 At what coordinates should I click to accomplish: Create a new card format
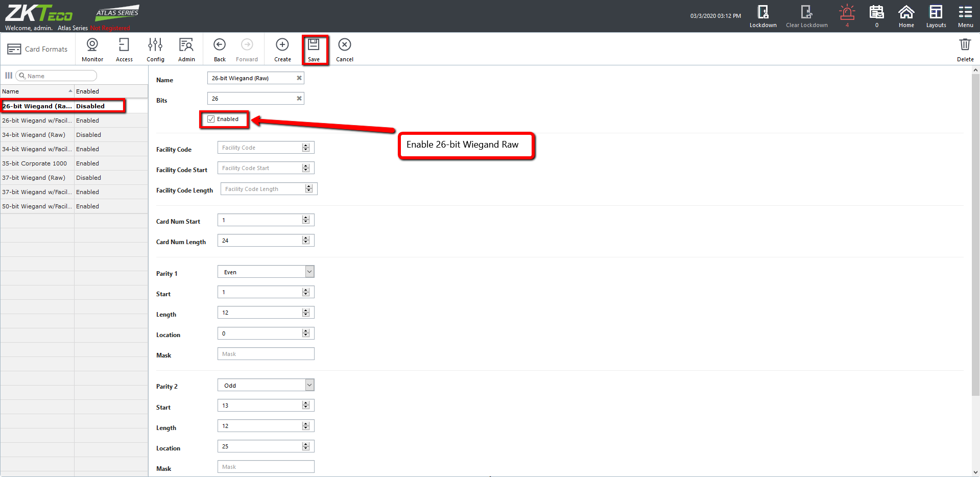(x=282, y=50)
